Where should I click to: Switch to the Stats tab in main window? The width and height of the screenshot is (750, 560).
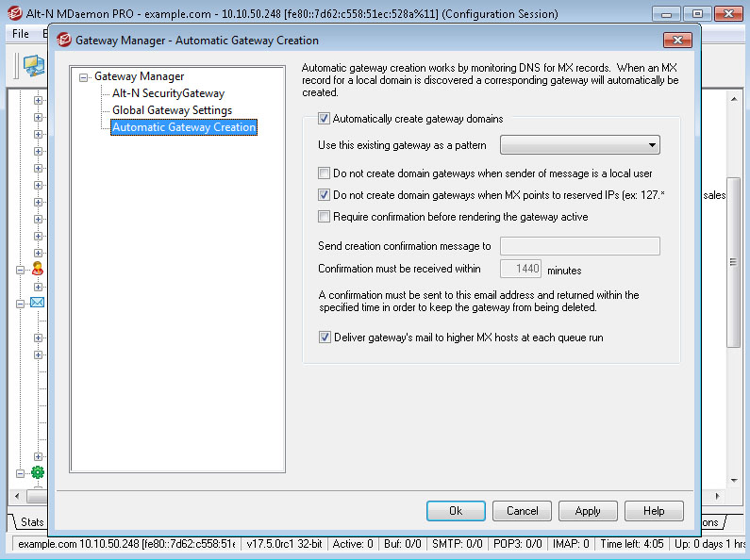(32, 522)
